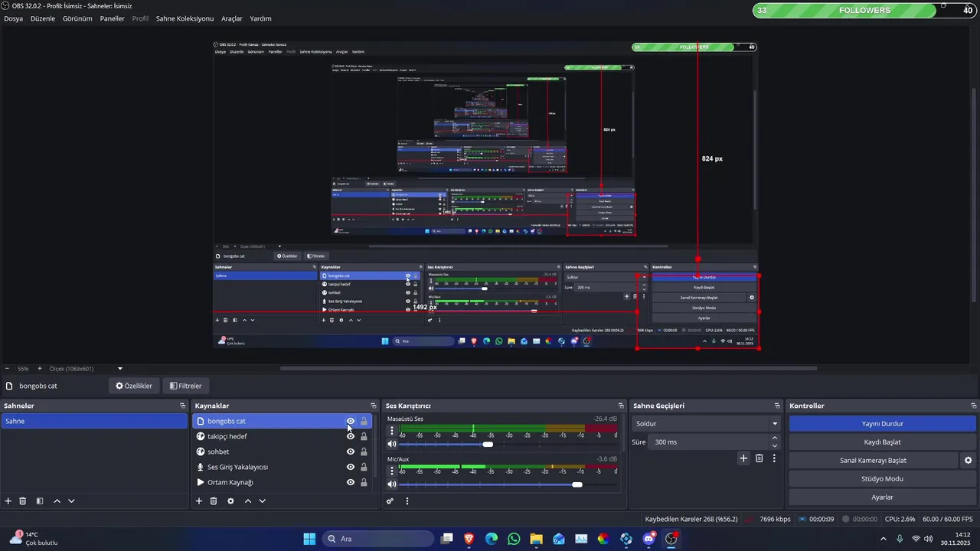Undock the Kaynaklar panel
Viewport: 980px width, 551px height.
click(x=374, y=406)
